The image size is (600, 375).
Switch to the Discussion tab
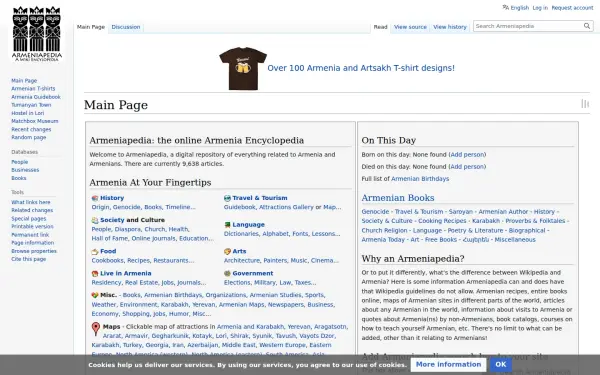point(126,27)
